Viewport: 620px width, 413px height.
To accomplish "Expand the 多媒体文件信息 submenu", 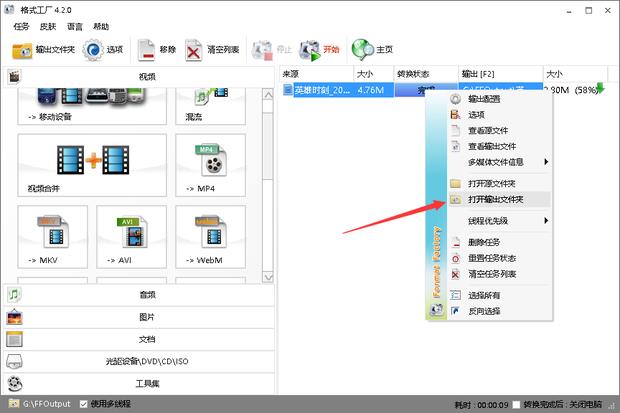I will 498,161.
